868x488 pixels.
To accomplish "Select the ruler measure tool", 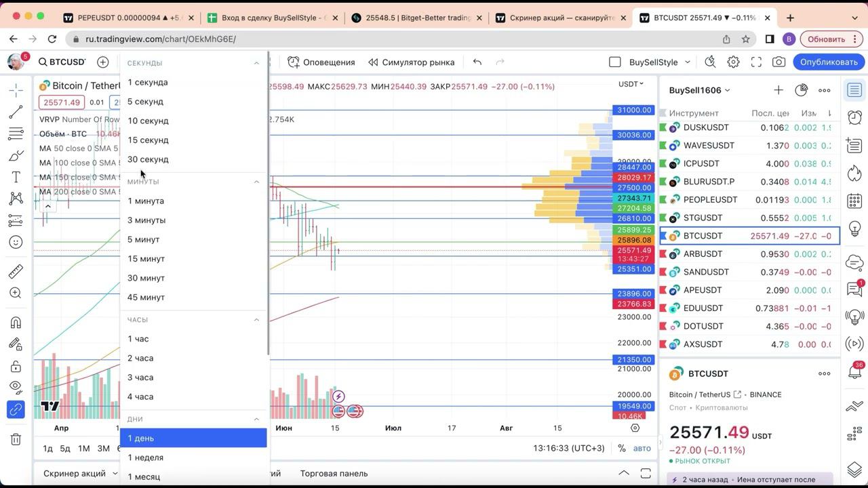I will pyautogui.click(x=16, y=271).
